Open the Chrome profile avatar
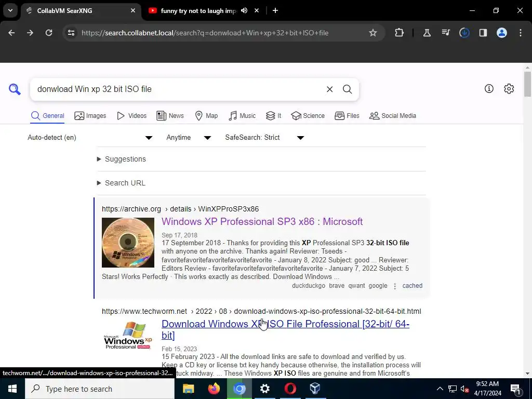 pyautogui.click(x=502, y=33)
